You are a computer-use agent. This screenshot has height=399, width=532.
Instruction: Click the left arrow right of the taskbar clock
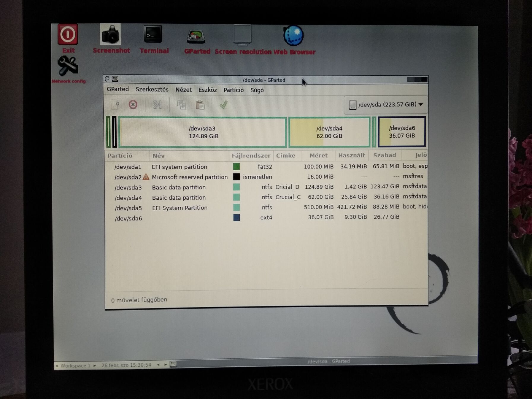[x=158, y=365]
